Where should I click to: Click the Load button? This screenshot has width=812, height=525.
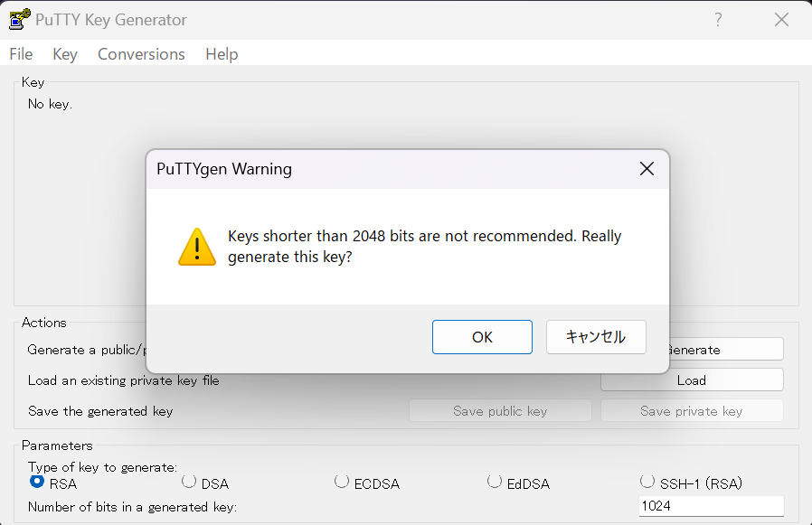692,380
